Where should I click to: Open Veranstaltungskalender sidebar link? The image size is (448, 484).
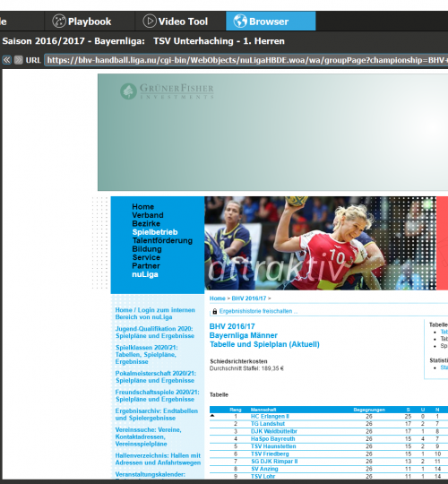(150, 474)
